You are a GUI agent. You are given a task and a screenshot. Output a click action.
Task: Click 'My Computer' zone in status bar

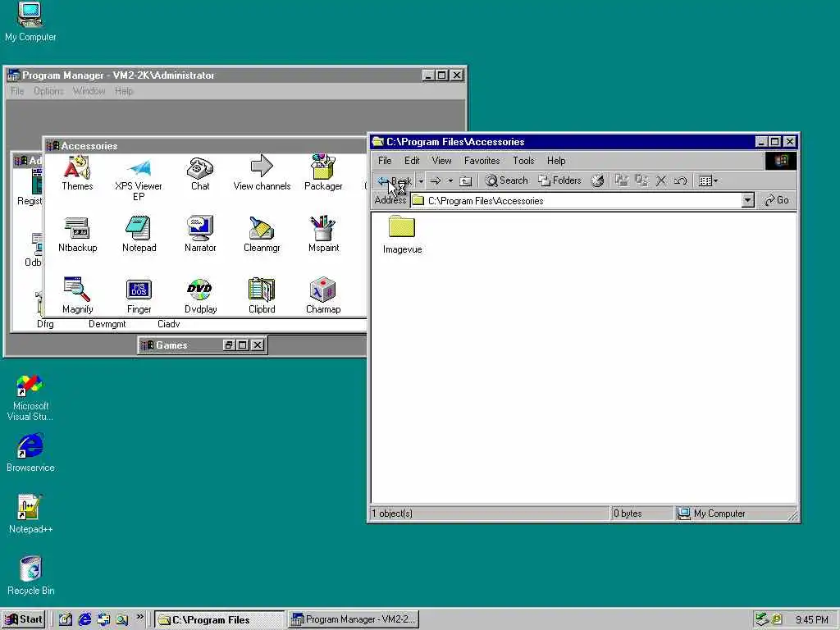pos(735,514)
